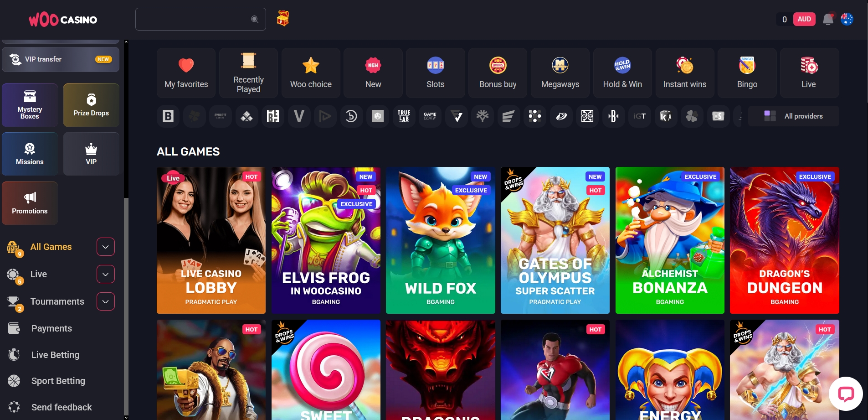Expand the Live submenu chevron

tap(105, 274)
